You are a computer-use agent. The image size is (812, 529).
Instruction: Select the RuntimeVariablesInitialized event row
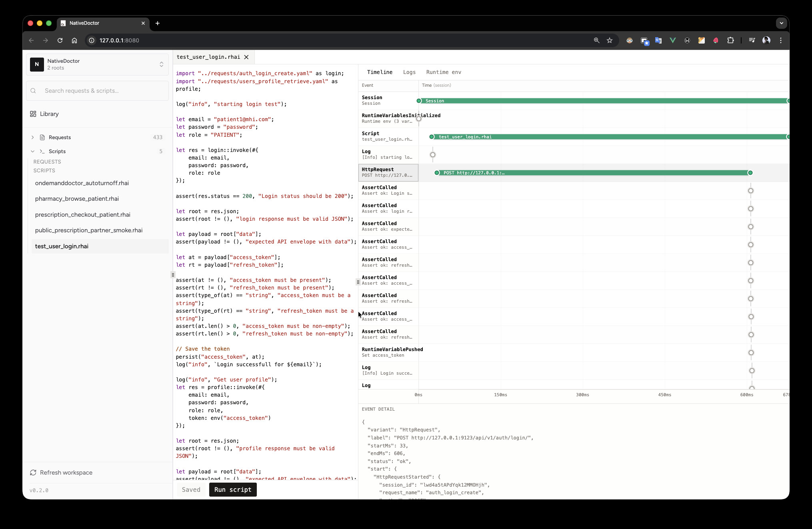388,118
